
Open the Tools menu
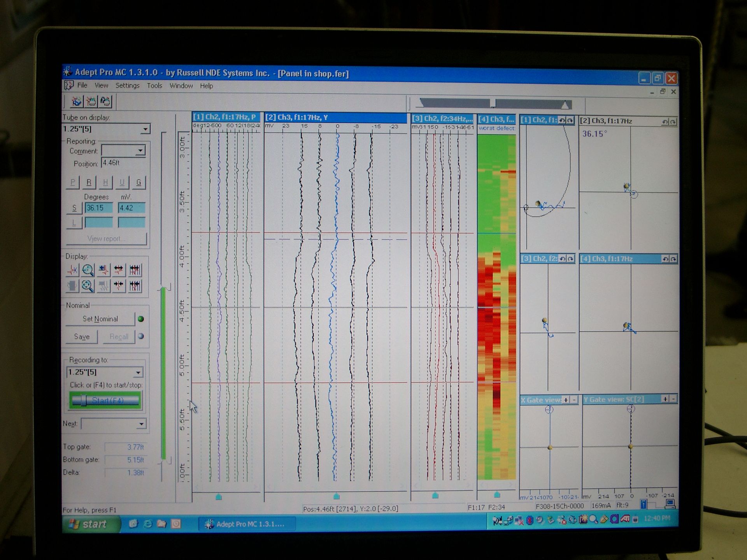click(x=154, y=86)
